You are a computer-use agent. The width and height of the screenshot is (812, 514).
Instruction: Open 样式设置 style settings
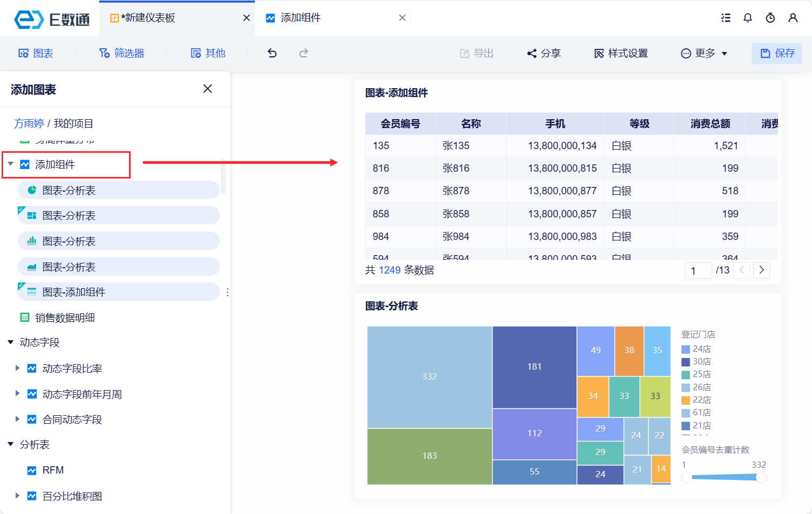click(x=621, y=53)
